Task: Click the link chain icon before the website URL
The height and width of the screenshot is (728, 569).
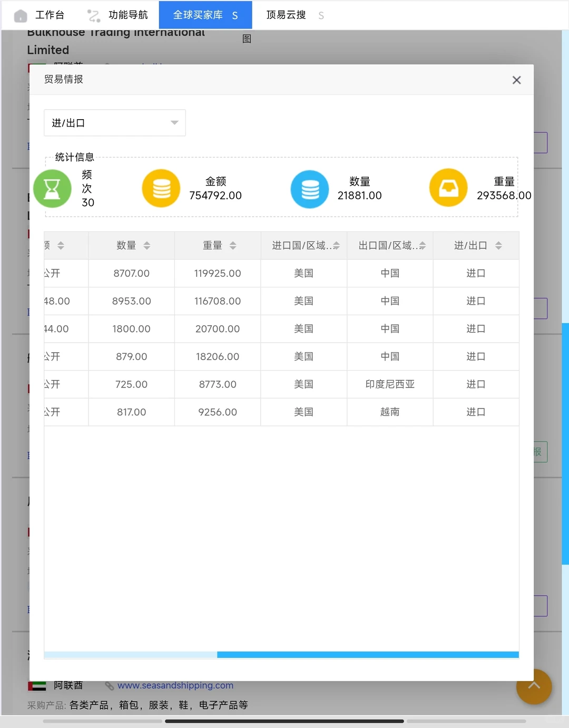Action: point(110,685)
